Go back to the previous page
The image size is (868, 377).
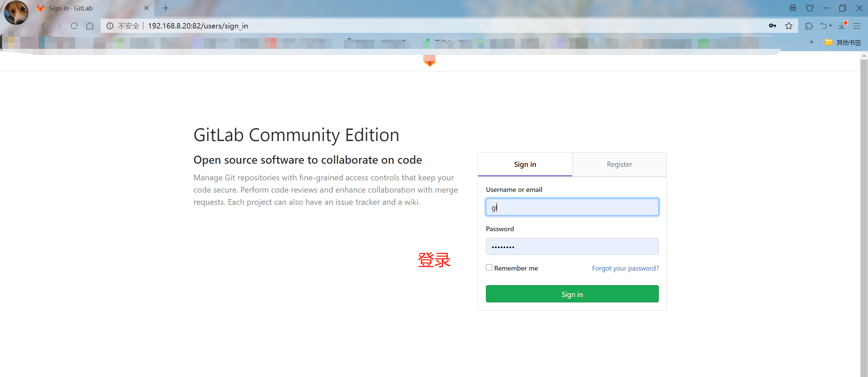(43, 26)
